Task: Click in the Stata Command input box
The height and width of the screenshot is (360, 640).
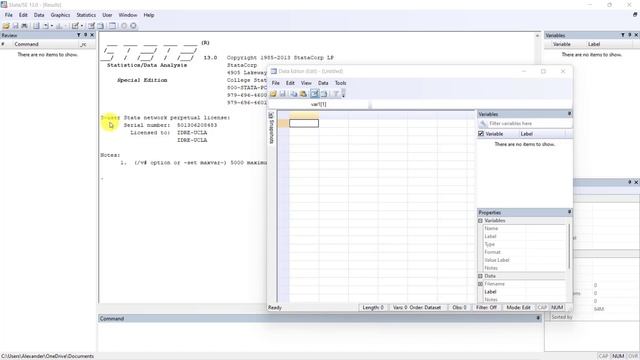Action: point(320,337)
